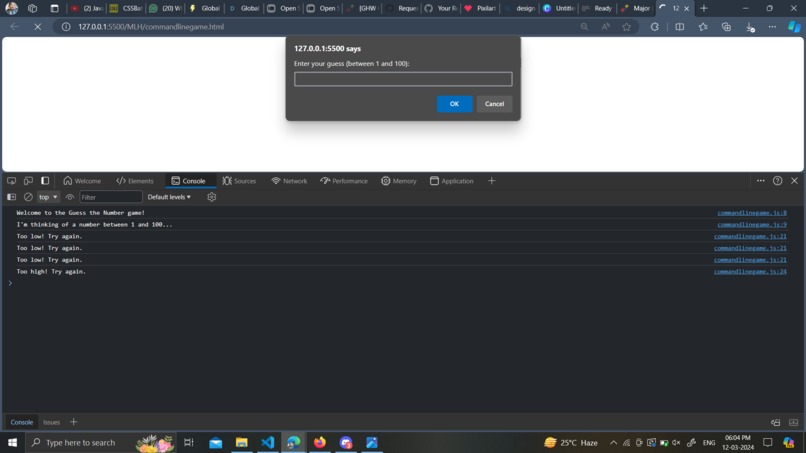Expand the Default levels dropdown
This screenshot has width=806, height=453.
tap(169, 197)
